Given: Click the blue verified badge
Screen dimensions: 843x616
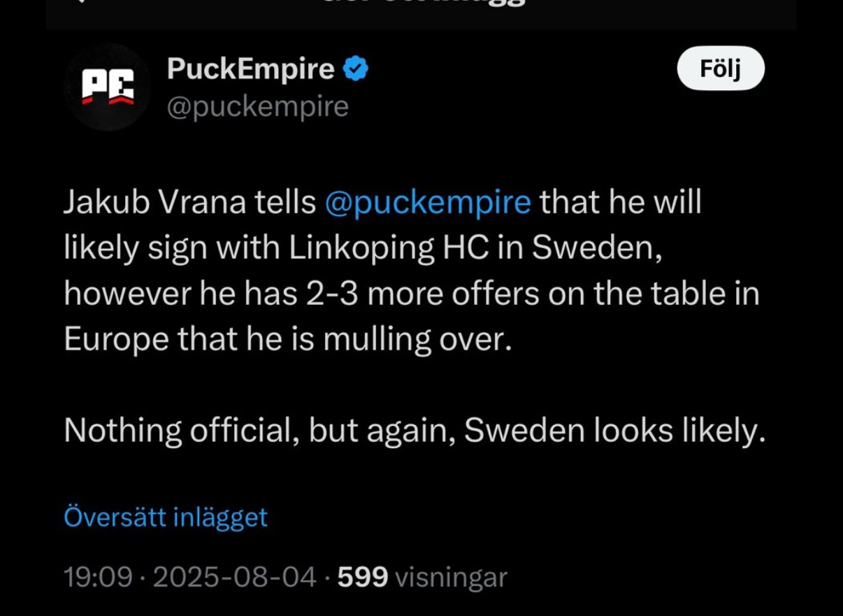Looking at the screenshot, I should [356, 69].
